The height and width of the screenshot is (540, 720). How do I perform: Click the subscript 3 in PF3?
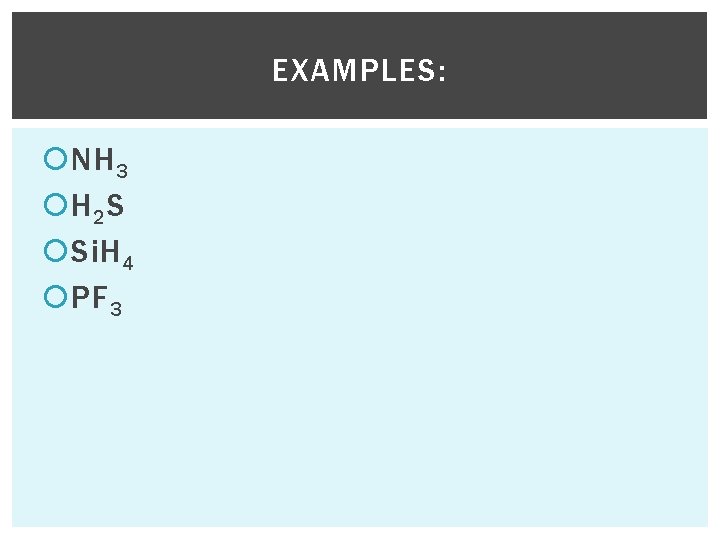pyautogui.click(x=116, y=309)
